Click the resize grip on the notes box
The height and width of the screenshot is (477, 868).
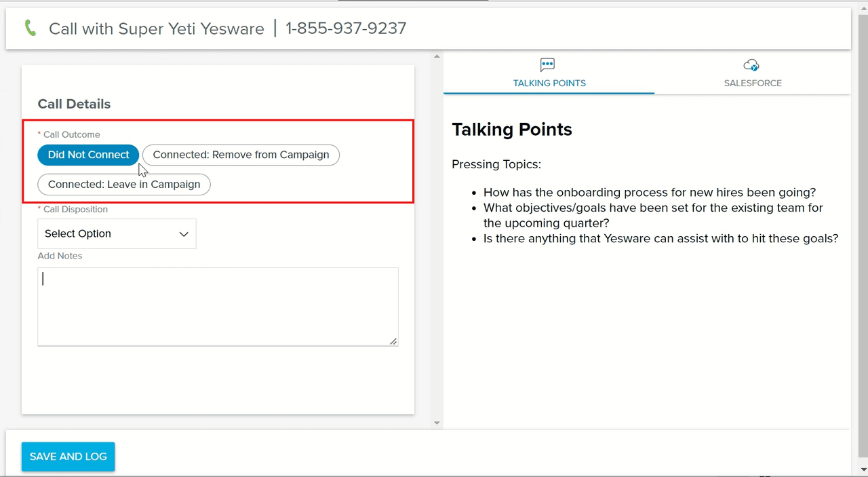pyautogui.click(x=393, y=342)
